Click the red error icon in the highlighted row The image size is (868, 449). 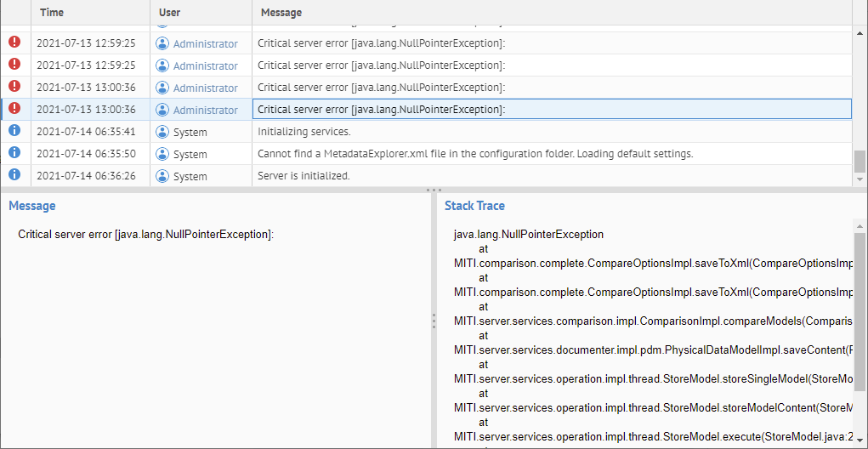click(14, 108)
